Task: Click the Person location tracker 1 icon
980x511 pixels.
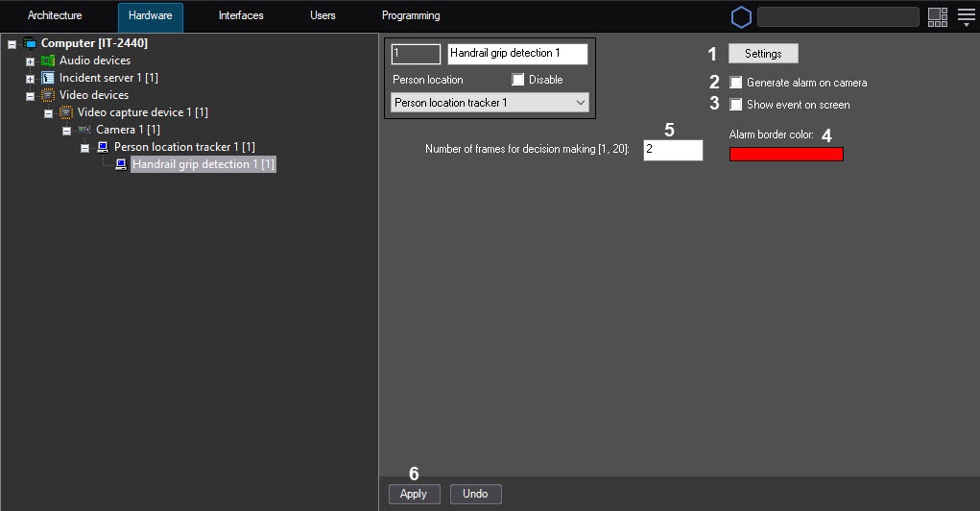Action: pyautogui.click(x=103, y=147)
